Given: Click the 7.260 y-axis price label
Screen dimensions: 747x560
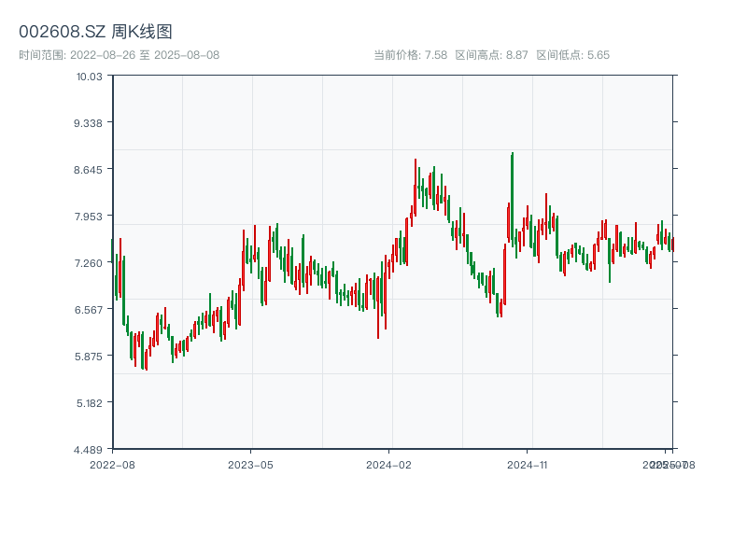Looking at the screenshot, I should point(88,262).
